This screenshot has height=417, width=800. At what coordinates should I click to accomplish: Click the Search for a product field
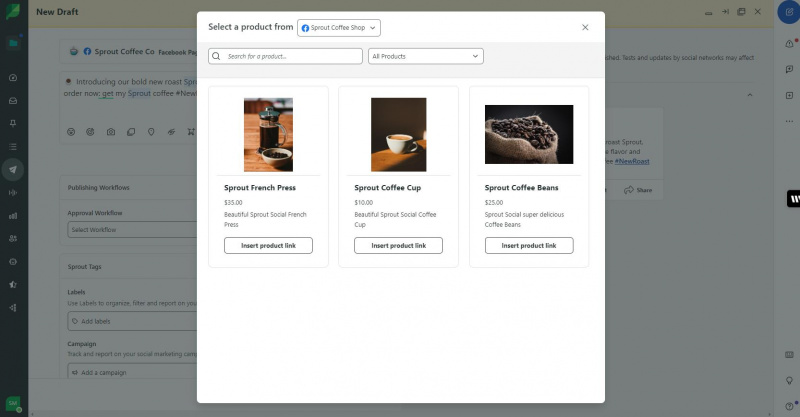tap(285, 56)
